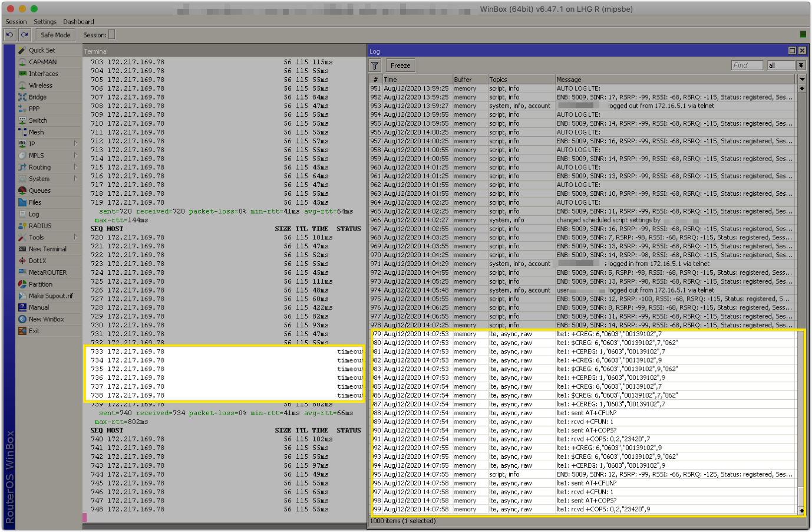Select the Interfaces sidebar icon

click(x=22, y=74)
